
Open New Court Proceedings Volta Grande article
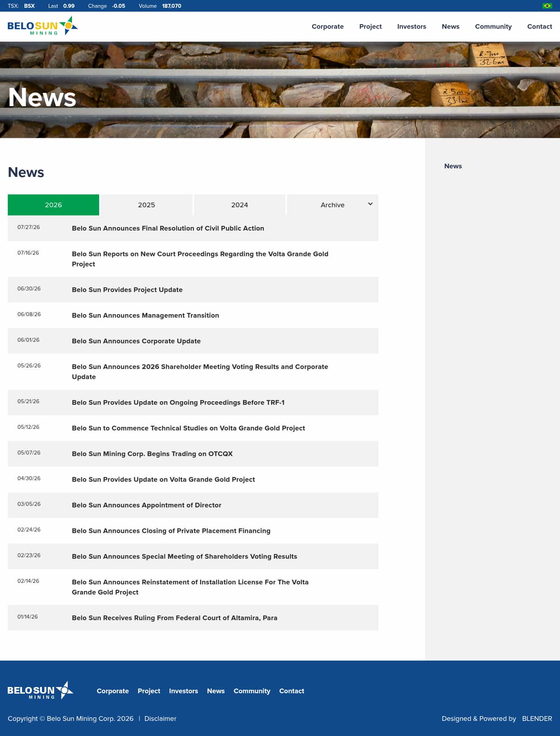pyautogui.click(x=200, y=259)
